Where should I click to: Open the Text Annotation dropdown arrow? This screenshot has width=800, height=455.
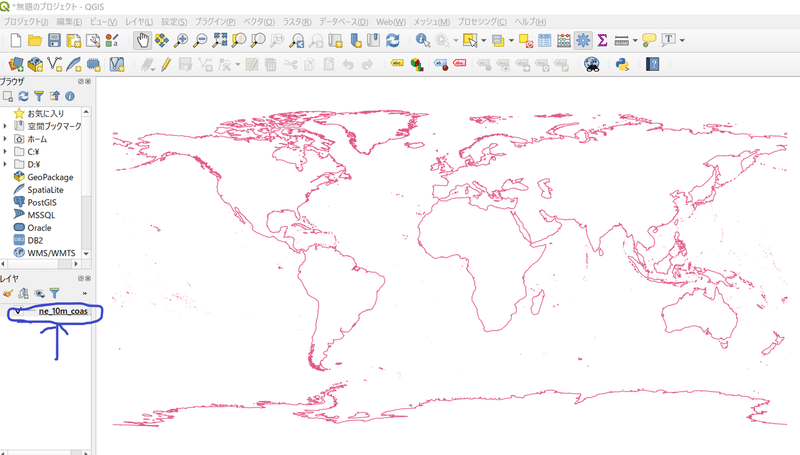coord(682,40)
